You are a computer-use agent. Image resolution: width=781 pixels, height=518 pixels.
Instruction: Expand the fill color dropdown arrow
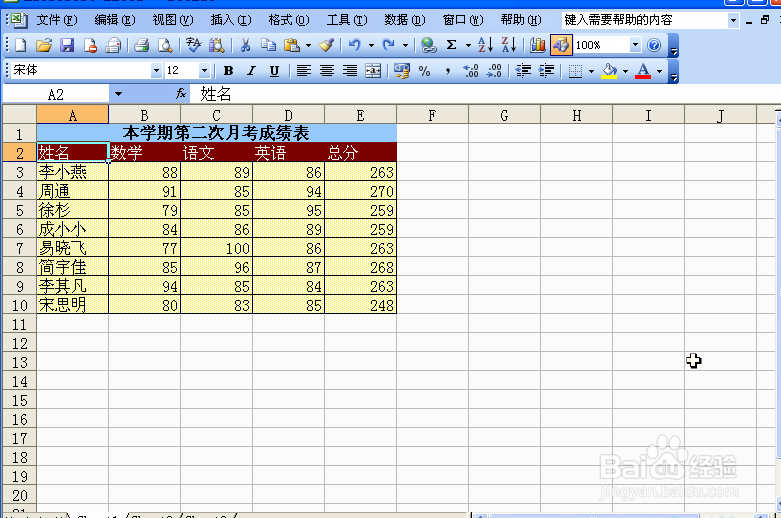(625, 71)
